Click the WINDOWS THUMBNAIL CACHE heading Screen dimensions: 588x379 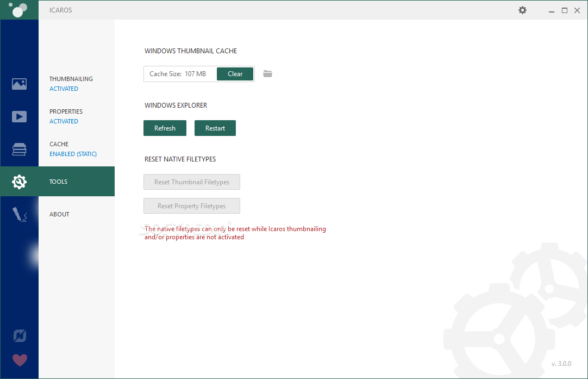pyautogui.click(x=191, y=51)
